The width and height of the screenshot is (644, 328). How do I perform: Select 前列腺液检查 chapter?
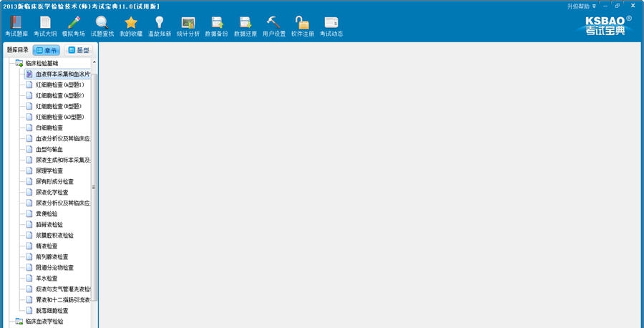pos(47,256)
